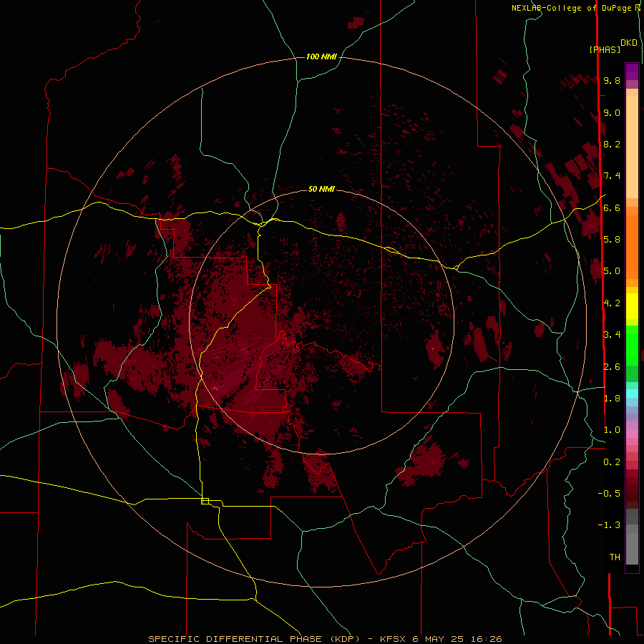The width and height of the screenshot is (644, 644).
Task: Click the 2.6 scale value
Action: pos(612,366)
